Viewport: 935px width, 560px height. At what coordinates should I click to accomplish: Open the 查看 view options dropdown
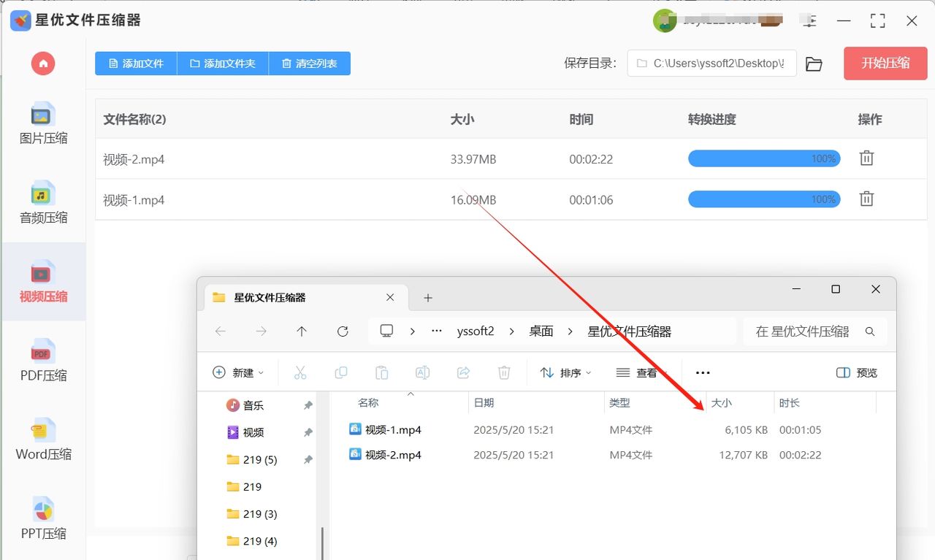pos(641,373)
